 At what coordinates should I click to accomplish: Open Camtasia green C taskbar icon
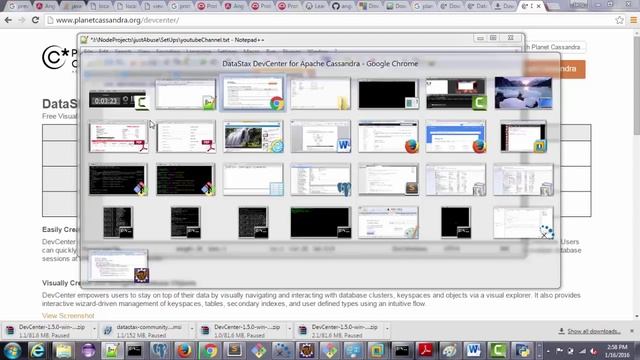[x=498, y=351]
